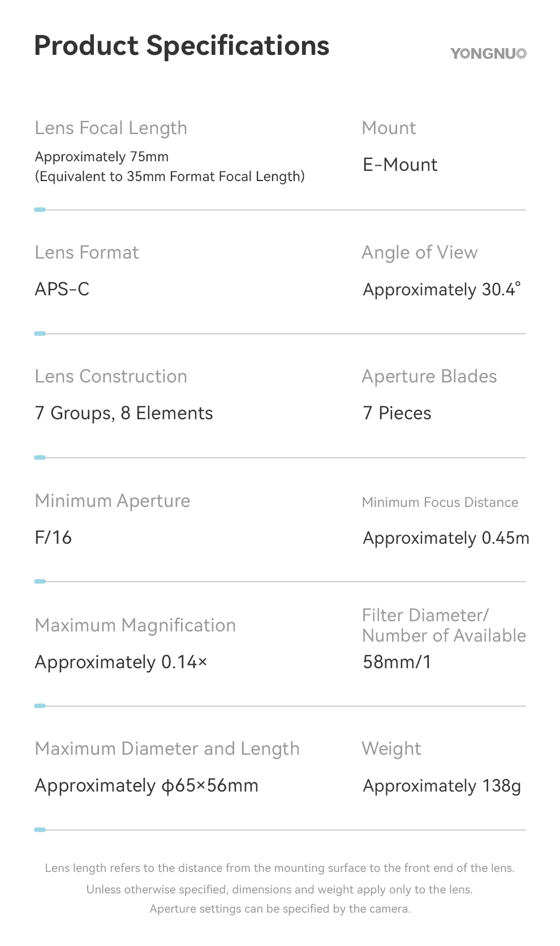Screen dimensions: 560x946
Task: Select the Aperture Blades label
Action: [429, 377]
